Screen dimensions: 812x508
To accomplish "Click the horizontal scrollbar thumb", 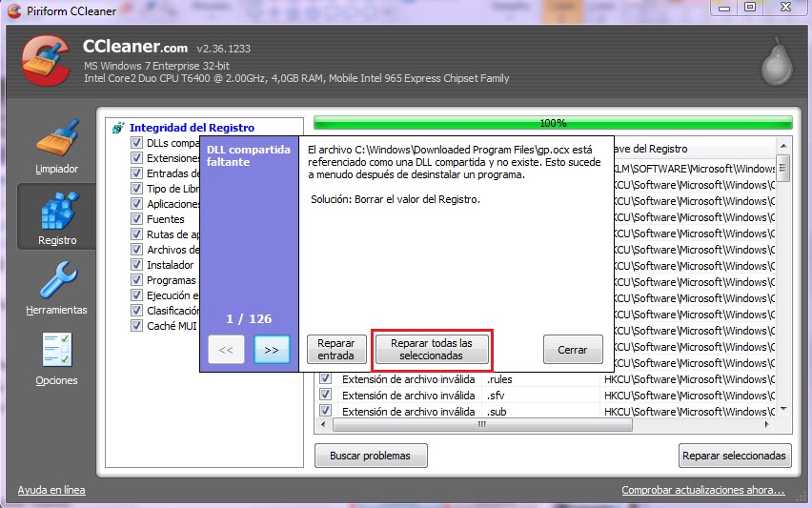I will pos(482,425).
